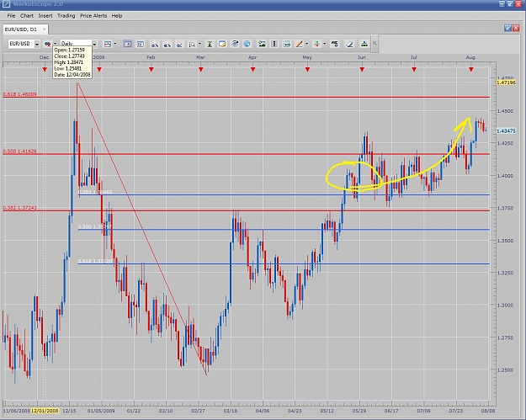Click the icon left of the globe
Viewport: 526px width, 420px height.
pos(235,44)
